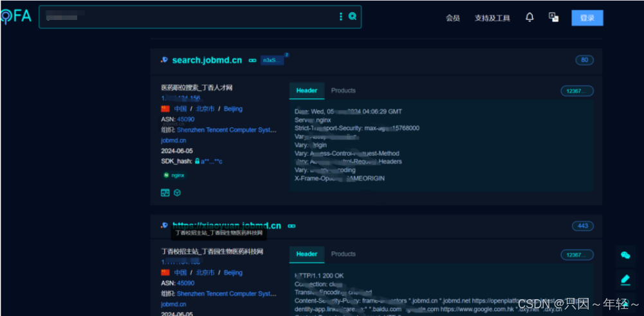The width and height of the screenshot is (644, 316).
Task: Click ASN 45090 in search.jobmd.cn card
Action: [186, 119]
